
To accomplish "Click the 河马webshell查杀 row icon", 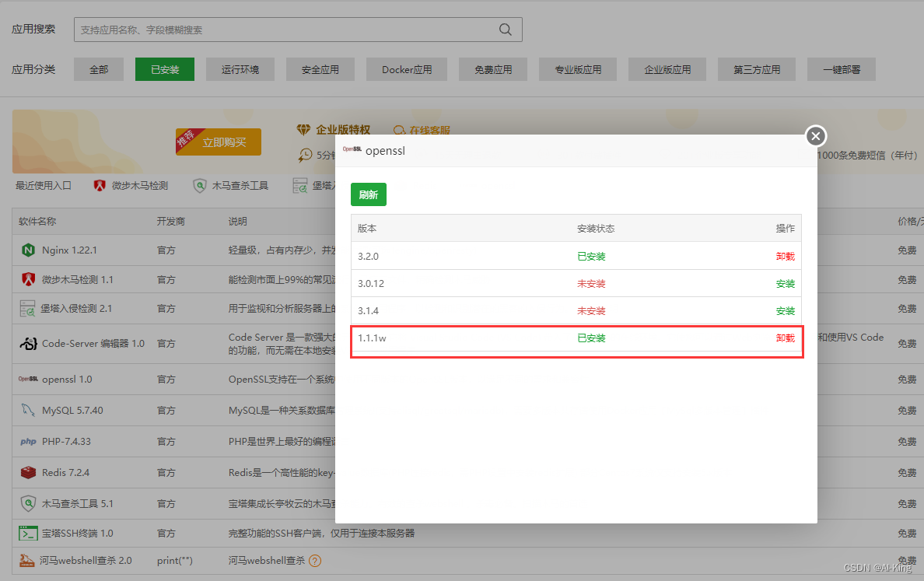I will pos(26,560).
